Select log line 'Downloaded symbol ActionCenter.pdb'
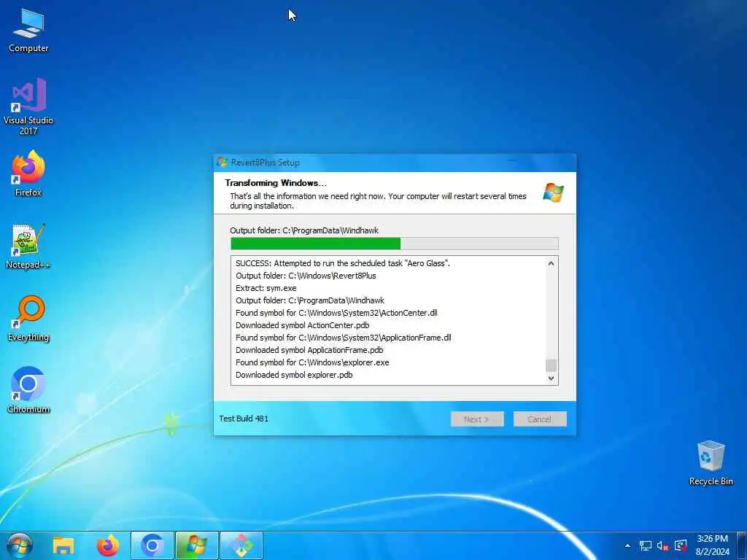The image size is (747, 560). tap(303, 325)
